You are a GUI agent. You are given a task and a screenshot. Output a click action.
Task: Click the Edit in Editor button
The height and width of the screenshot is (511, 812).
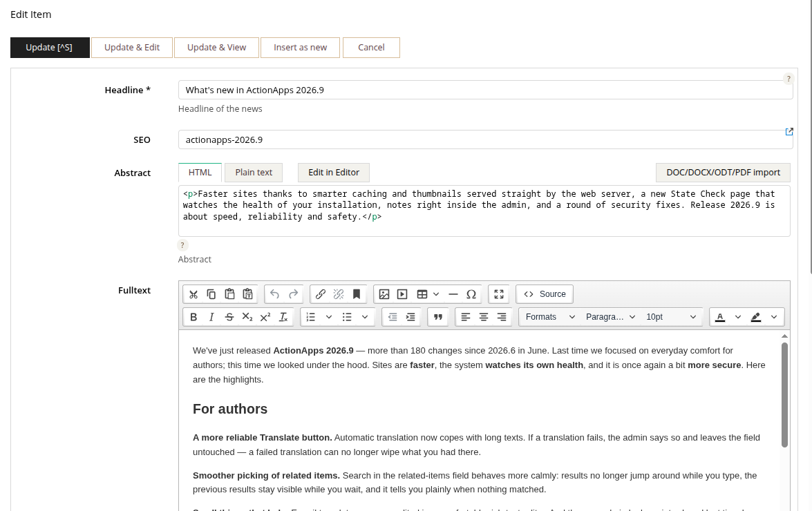(x=334, y=173)
